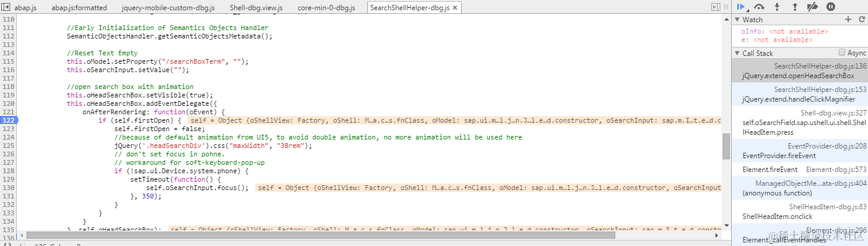Show the file navigator pane

pyautogui.click(x=6, y=7)
